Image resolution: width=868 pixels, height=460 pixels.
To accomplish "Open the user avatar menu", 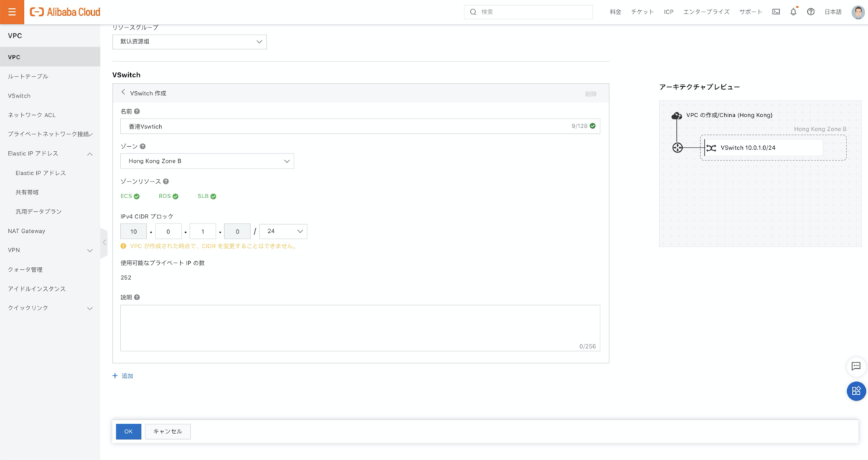I will [x=858, y=12].
